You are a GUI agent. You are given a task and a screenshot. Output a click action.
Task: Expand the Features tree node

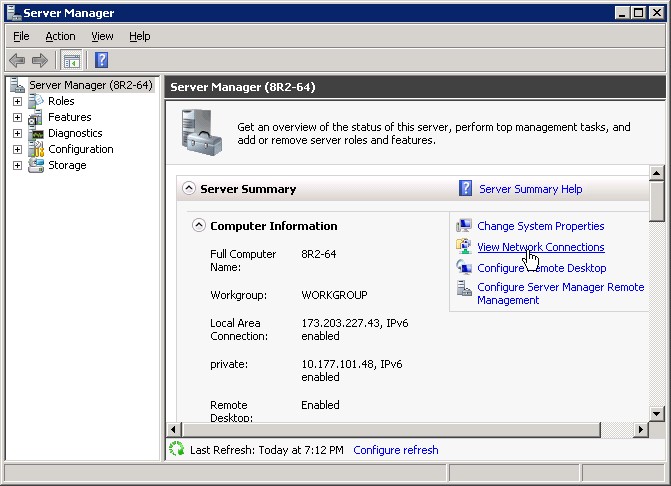click(x=17, y=117)
